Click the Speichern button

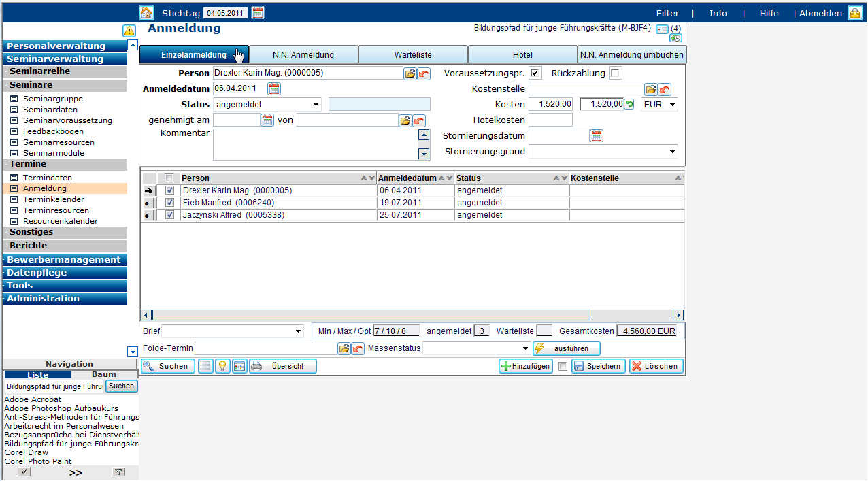598,366
